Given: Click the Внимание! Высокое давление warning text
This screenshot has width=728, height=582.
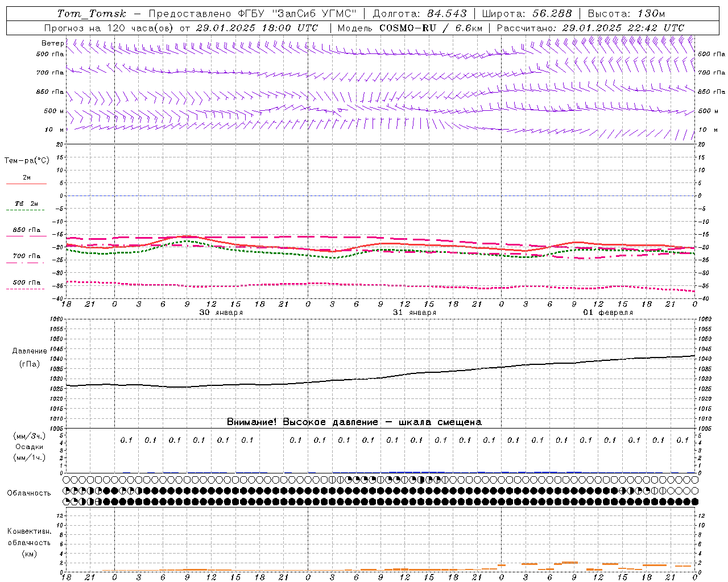Looking at the screenshot, I should coord(354,422).
